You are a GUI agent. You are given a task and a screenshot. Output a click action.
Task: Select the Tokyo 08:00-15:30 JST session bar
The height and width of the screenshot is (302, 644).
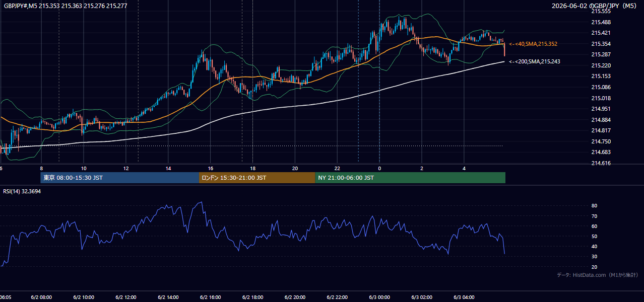[x=120, y=178]
